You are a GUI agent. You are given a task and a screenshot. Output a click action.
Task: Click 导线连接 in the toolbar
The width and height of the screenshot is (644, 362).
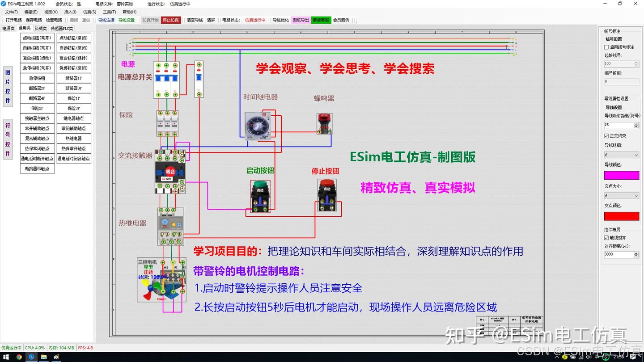tap(106, 20)
